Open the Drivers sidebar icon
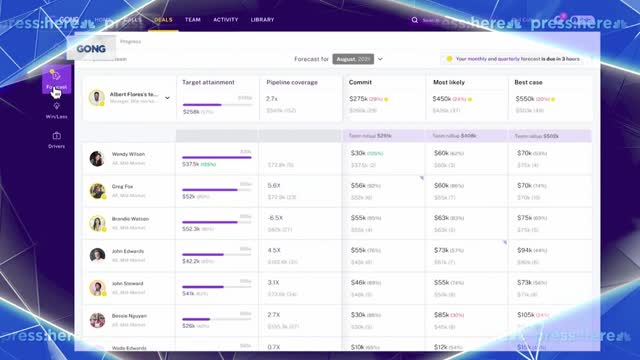This screenshot has height=360, width=640. coord(56,140)
